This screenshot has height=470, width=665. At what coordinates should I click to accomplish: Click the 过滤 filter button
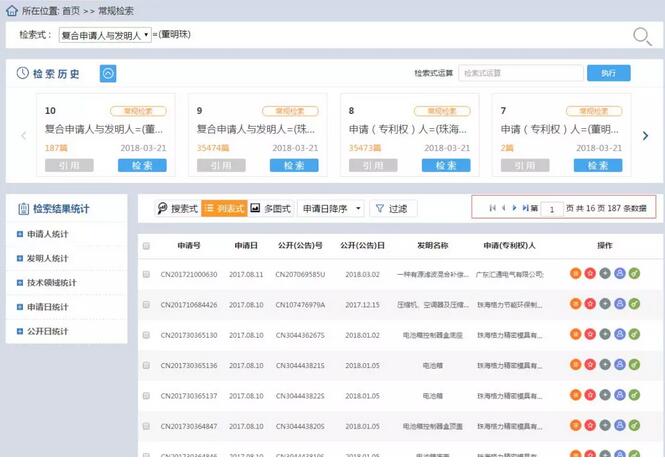coord(393,208)
